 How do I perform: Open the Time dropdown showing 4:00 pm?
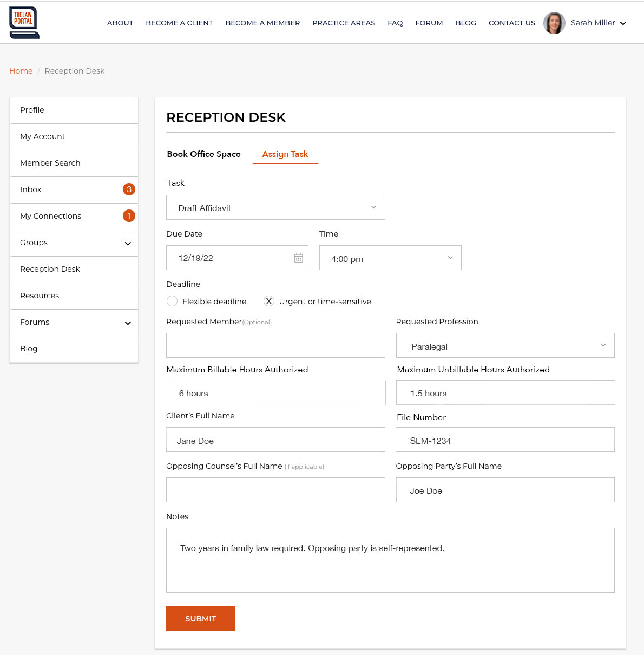(x=390, y=258)
